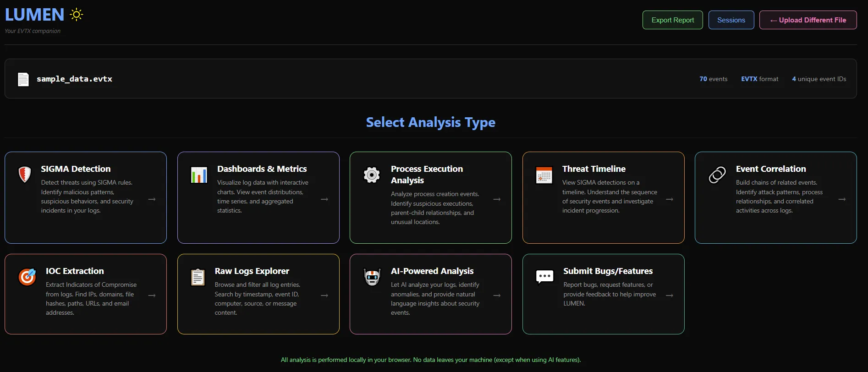
Task: Open the Threat Timeline card arrow
Action: [x=670, y=199]
